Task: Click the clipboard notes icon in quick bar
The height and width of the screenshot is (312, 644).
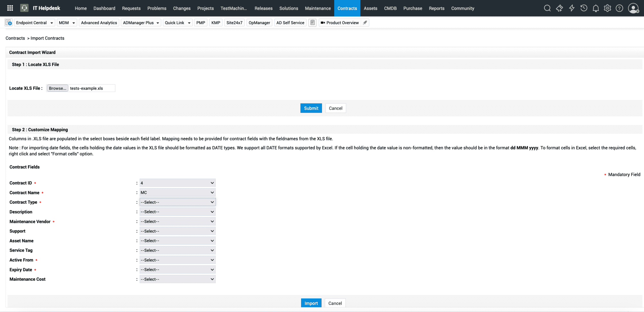Action: pos(312,23)
